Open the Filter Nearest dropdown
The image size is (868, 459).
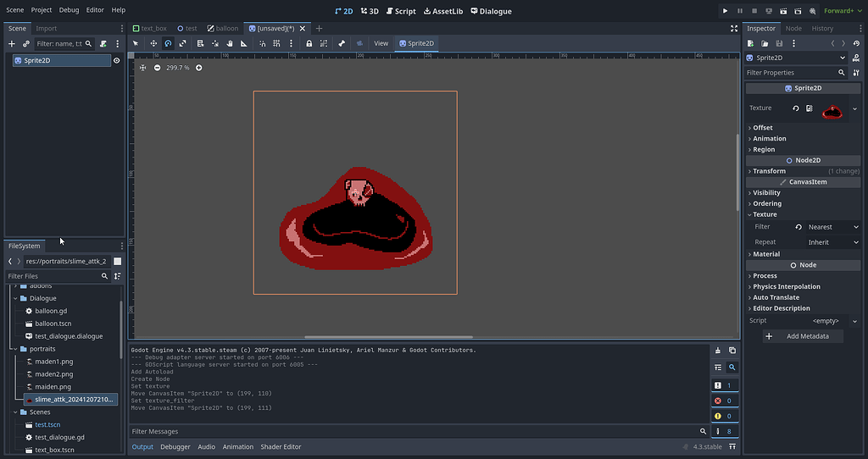click(x=833, y=227)
